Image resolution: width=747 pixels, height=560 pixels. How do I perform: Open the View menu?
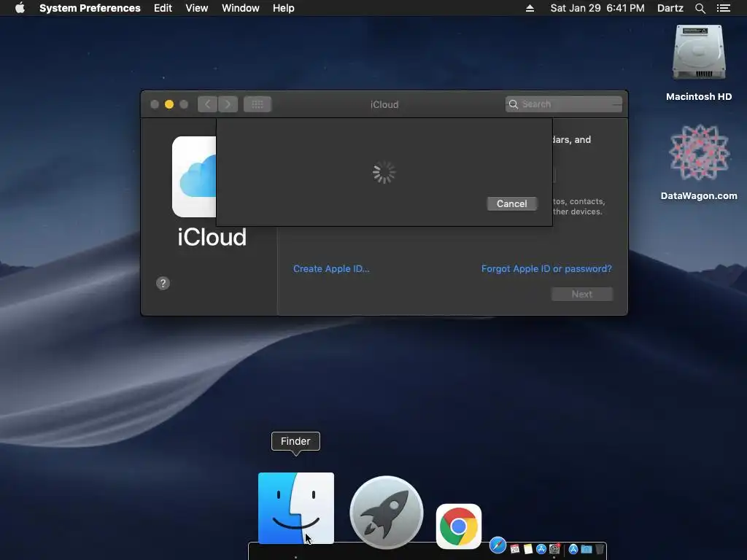(197, 8)
